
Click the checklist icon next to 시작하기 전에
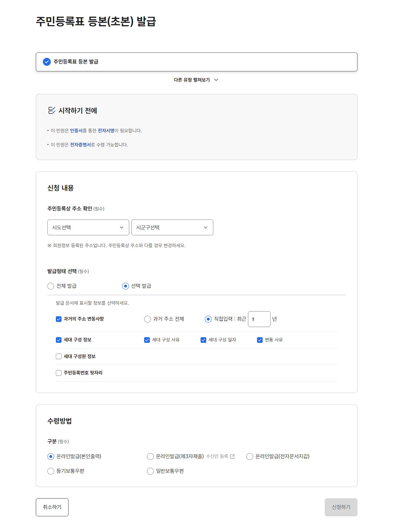click(x=52, y=111)
